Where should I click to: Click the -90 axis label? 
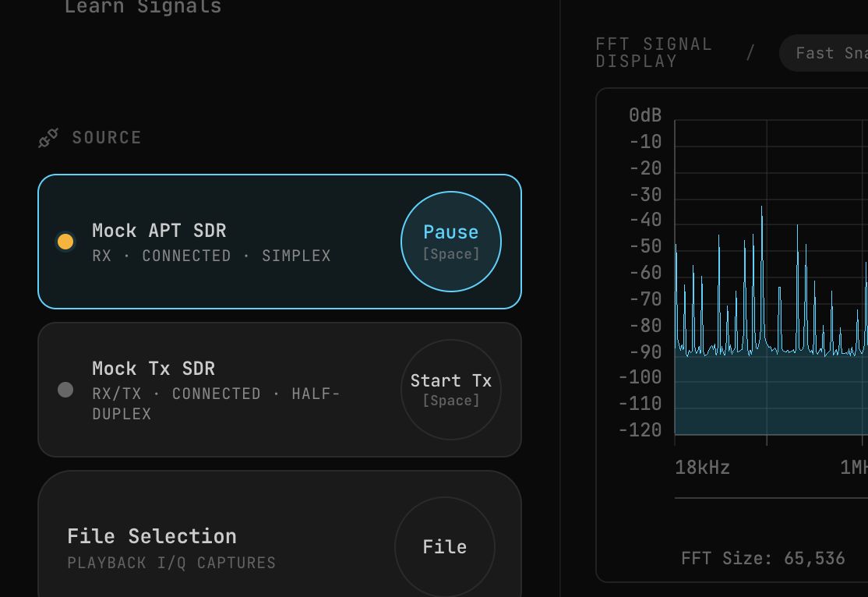point(645,352)
